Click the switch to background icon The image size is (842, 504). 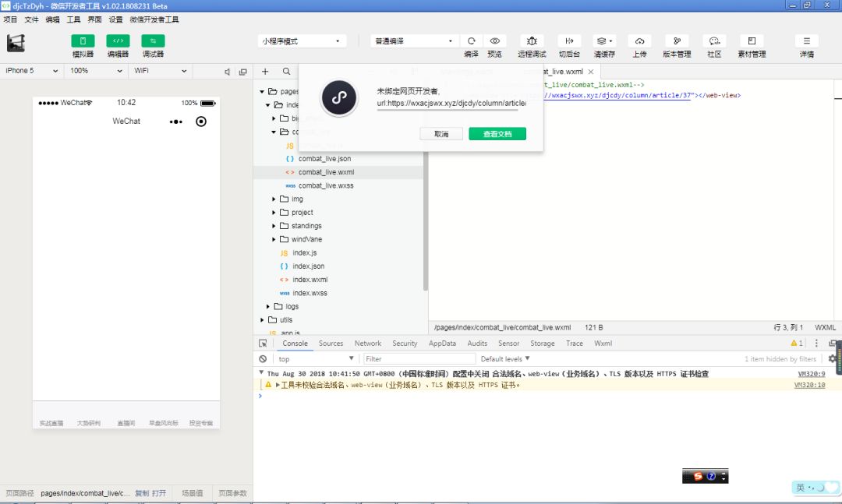[x=569, y=41]
